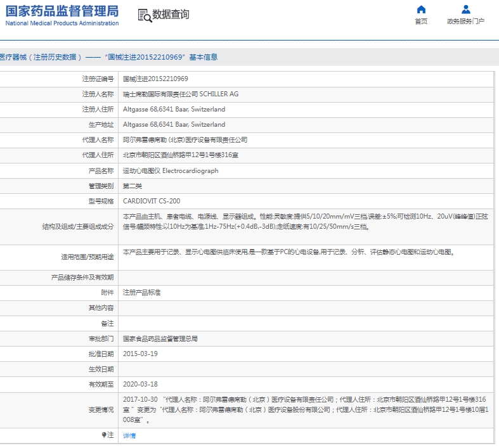Image resolution: width=499 pixels, height=448 pixels.
Task: Click the 产品名称 row label
Action: tap(101, 171)
